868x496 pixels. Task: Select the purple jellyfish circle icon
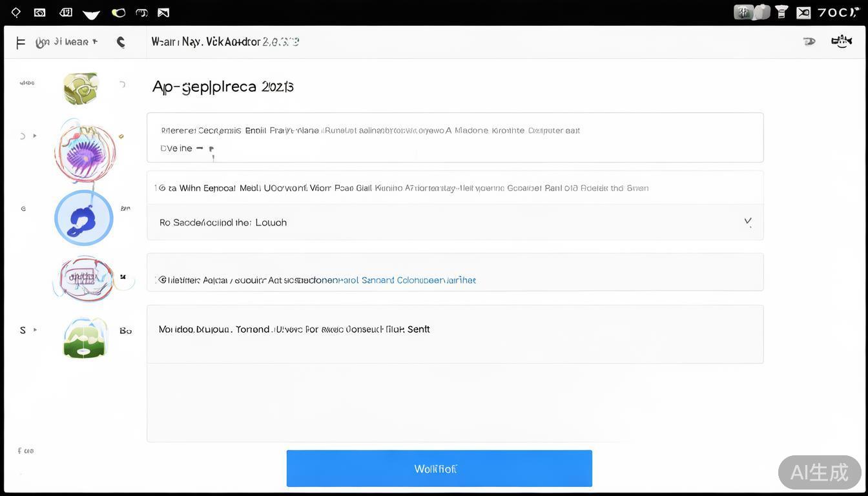(85, 150)
